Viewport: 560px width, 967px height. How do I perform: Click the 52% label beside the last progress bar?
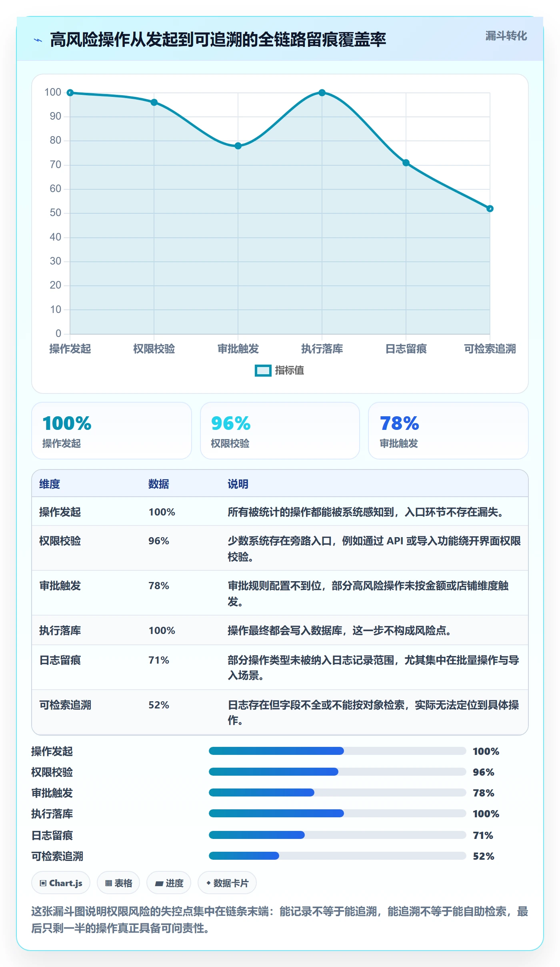coord(484,856)
